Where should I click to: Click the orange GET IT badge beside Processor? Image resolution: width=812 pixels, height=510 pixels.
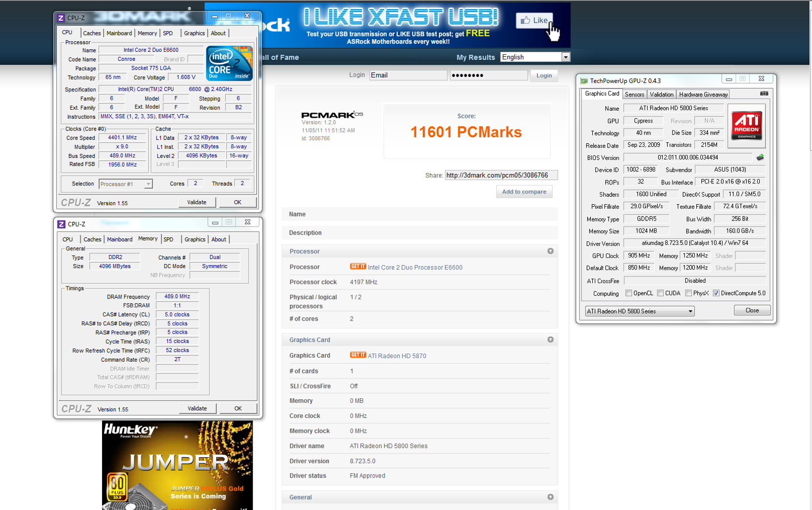(358, 267)
